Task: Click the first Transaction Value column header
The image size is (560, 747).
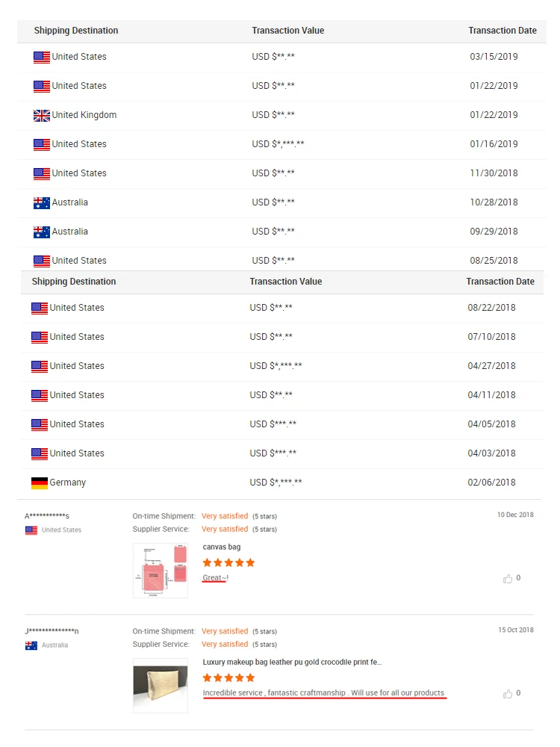Action: point(288,31)
